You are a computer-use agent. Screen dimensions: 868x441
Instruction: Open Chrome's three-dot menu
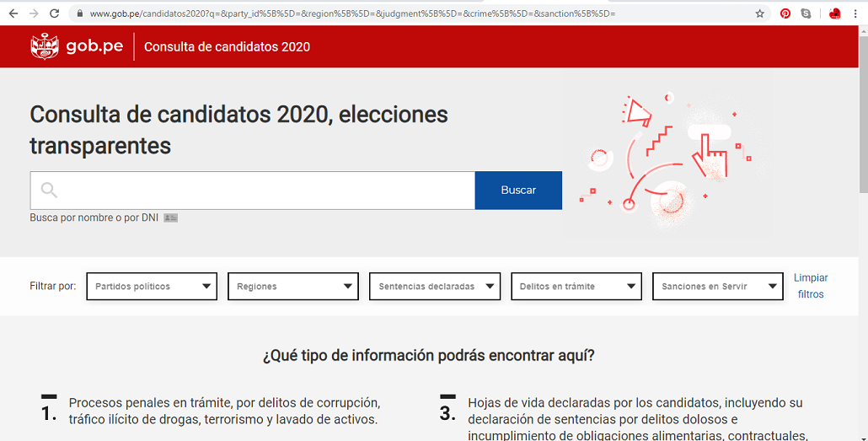[855, 13]
